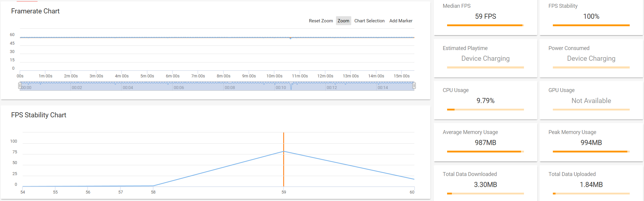Click the 5m 00s tick label

pos(147,76)
